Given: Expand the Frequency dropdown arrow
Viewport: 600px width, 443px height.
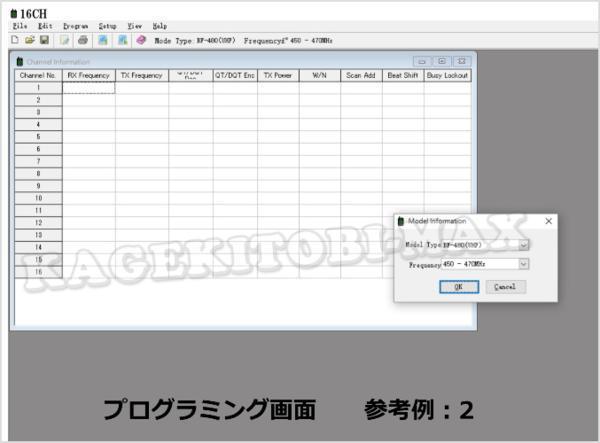Looking at the screenshot, I should coord(523,264).
